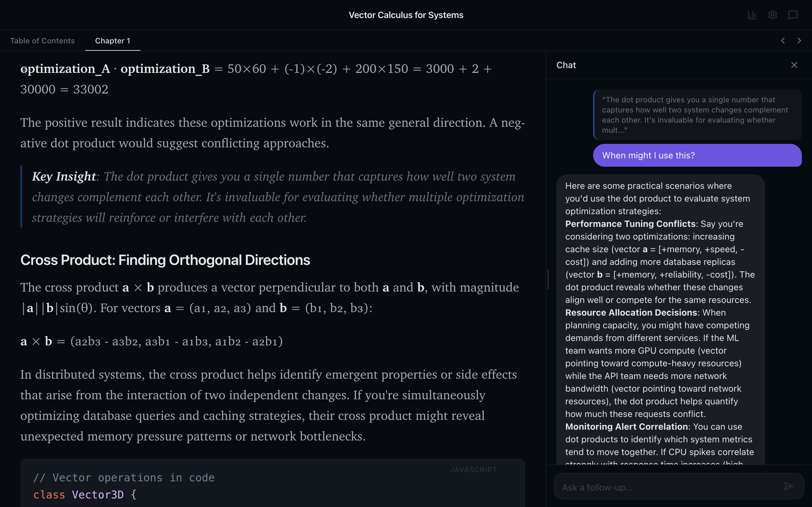The image size is (812, 507).
Task: Open the reading statistics chart icon
Action: click(752, 15)
